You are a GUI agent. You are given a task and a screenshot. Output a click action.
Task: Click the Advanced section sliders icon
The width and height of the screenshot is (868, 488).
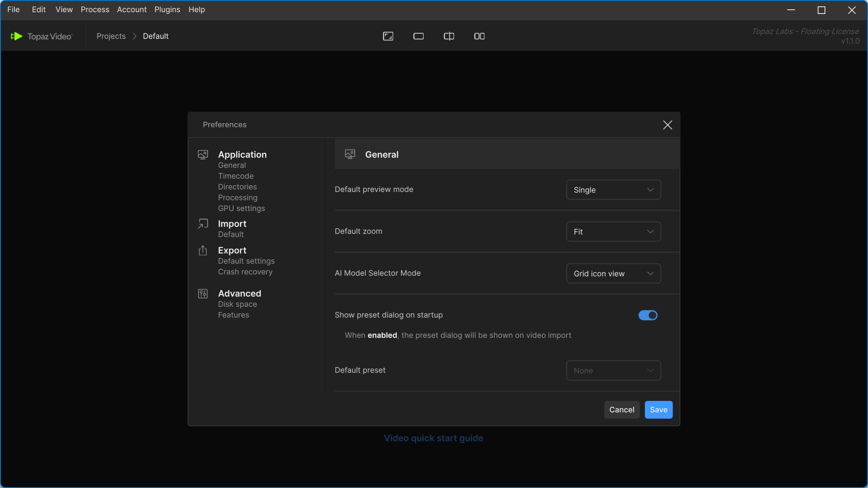tap(203, 293)
